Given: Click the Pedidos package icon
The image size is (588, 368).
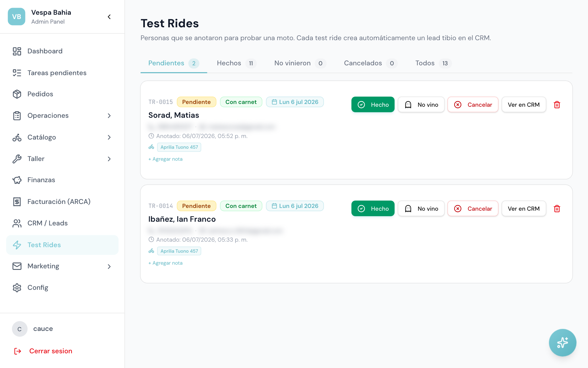Looking at the screenshot, I should tap(17, 94).
